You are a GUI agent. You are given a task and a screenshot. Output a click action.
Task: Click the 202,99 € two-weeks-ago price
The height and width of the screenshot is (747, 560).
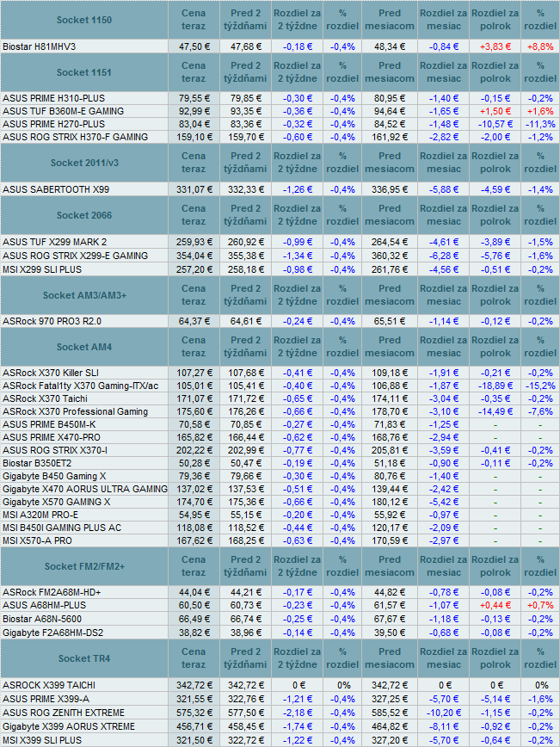pyautogui.click(x=246, y=450)
